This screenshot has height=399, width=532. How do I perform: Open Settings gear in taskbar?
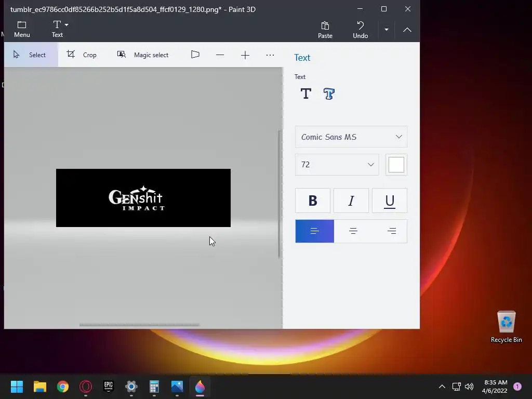click(x=131, y=387)
